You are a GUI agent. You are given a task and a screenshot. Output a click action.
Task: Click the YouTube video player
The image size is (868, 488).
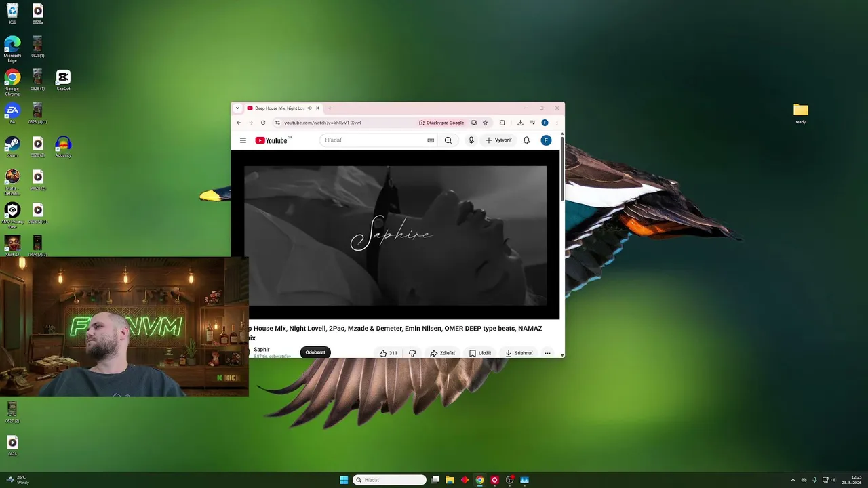[x=395, y=235]
